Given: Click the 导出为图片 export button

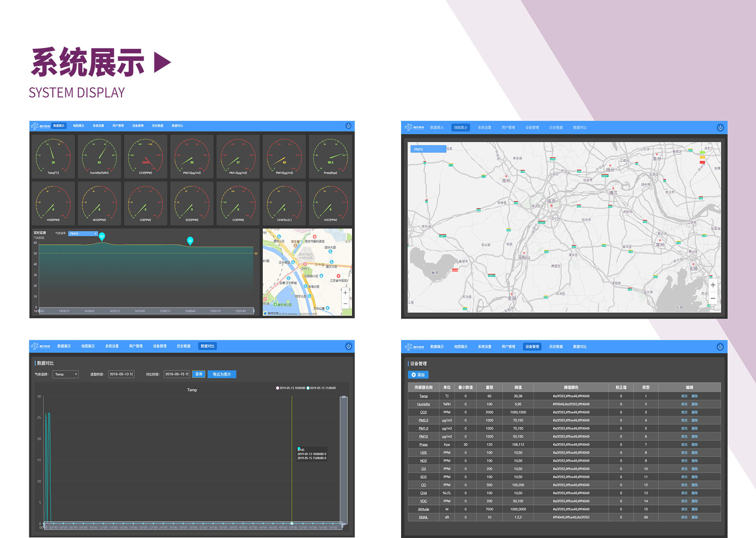Looking at the screenshot, I should [x=222, y=374].
